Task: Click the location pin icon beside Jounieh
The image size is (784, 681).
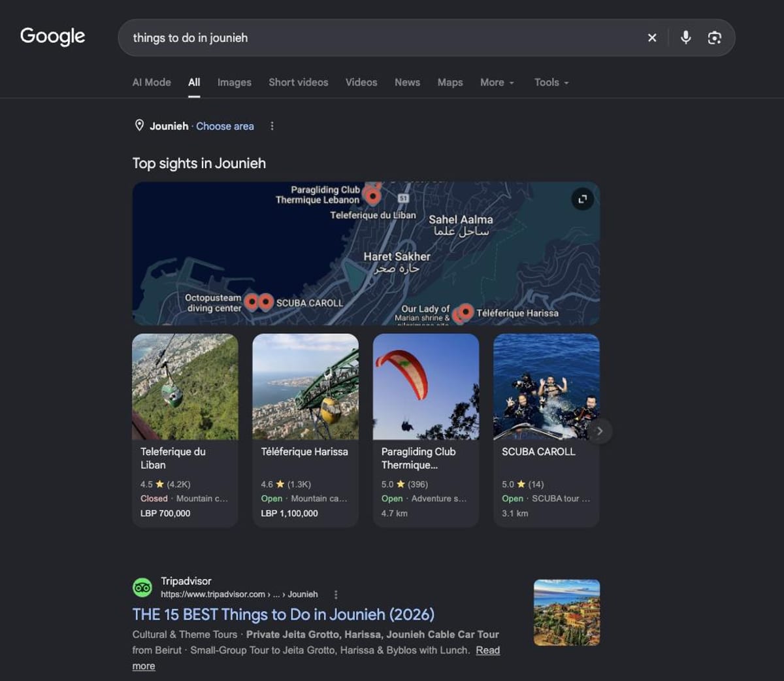Action: 139,125
